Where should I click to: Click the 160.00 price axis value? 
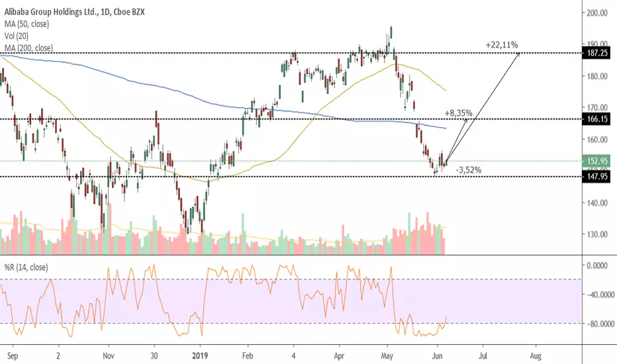click(597, 139)
